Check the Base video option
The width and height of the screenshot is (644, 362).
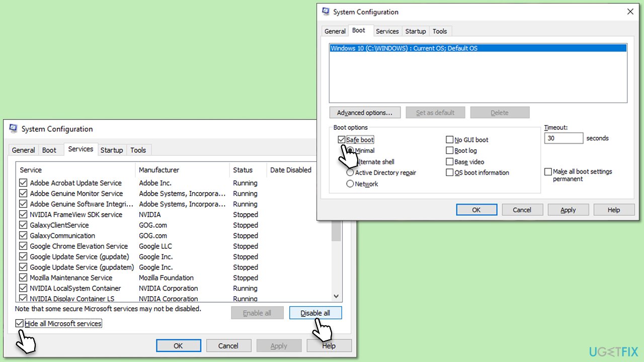450,161
